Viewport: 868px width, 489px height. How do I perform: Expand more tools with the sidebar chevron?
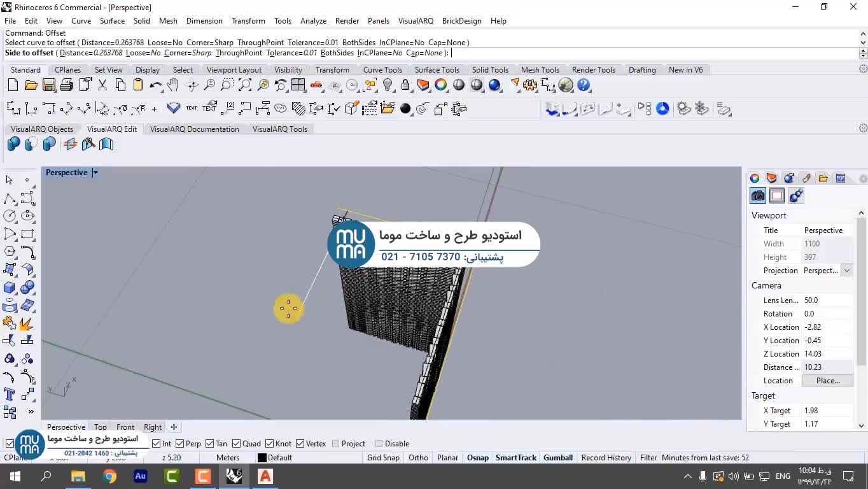pyautogui.click(x=30, y=412)
